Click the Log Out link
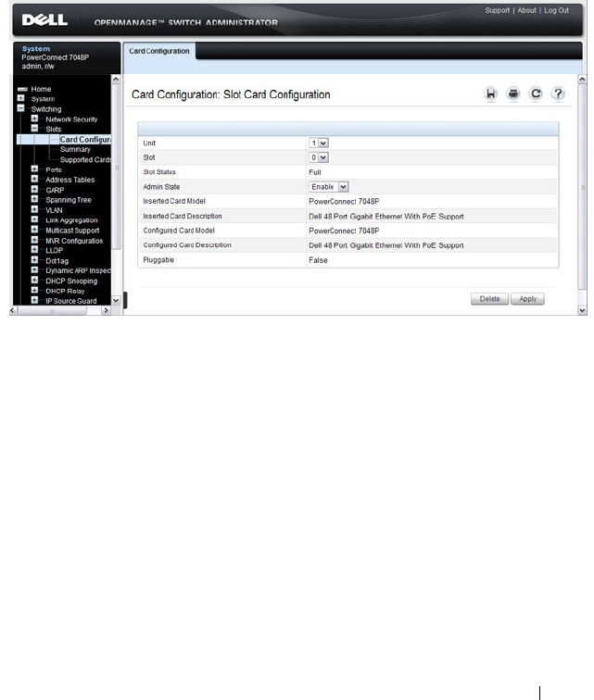 556,10
